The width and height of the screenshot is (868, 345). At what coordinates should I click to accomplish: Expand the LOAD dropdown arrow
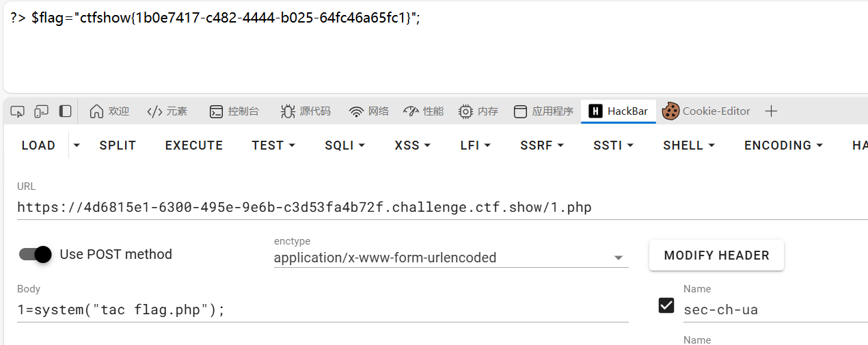(77, 146)
